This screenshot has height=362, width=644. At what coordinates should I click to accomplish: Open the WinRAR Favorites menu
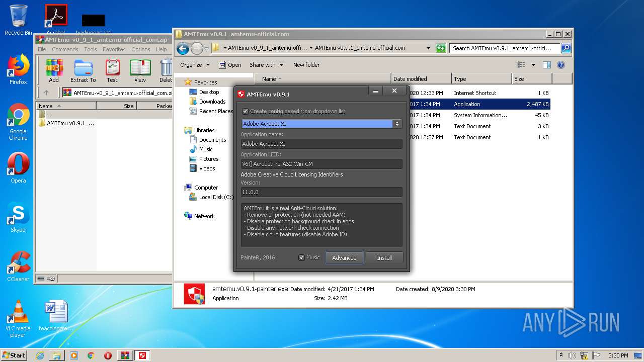(x=114, y=49)
